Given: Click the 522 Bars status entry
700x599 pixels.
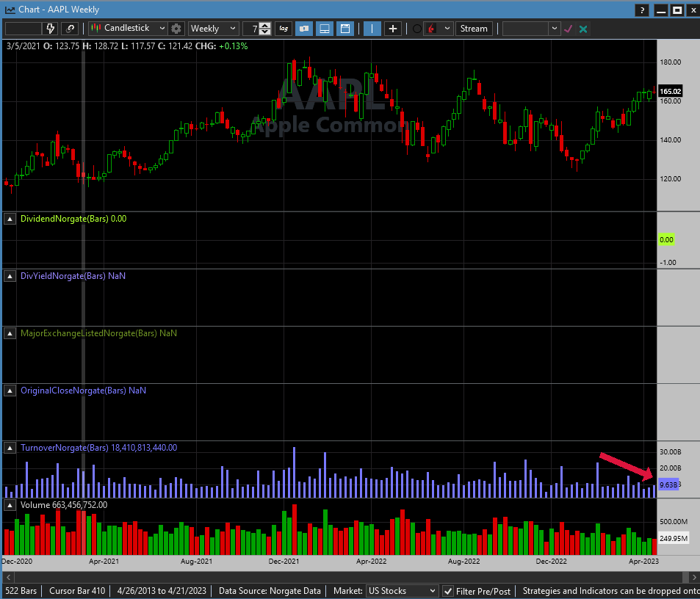Looking at the screenshot, I should [21, 591].
